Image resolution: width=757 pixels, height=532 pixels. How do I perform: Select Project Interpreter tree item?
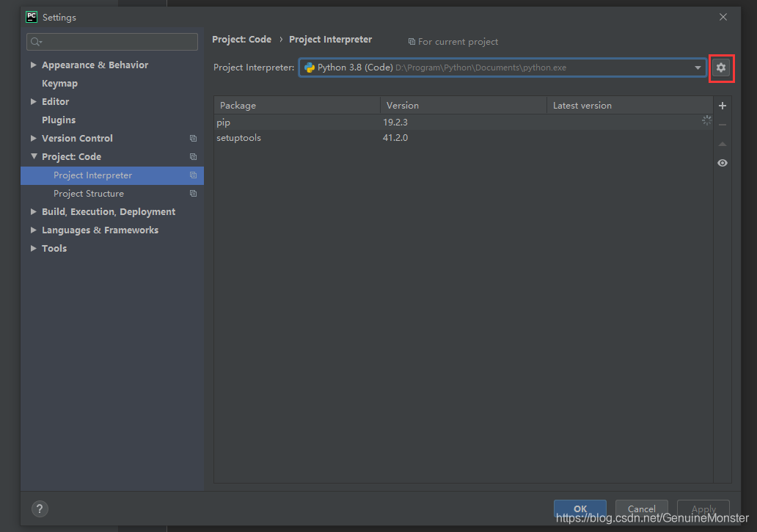click(112, 175)
